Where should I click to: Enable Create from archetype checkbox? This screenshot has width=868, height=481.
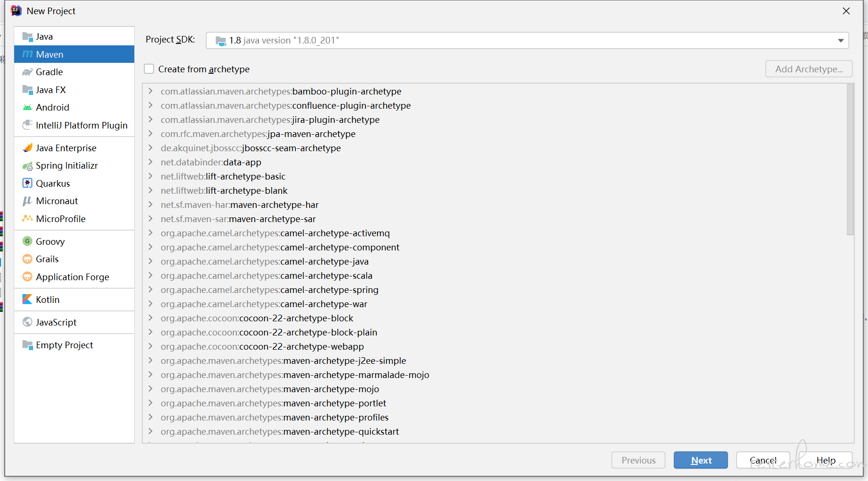[149, 69]
